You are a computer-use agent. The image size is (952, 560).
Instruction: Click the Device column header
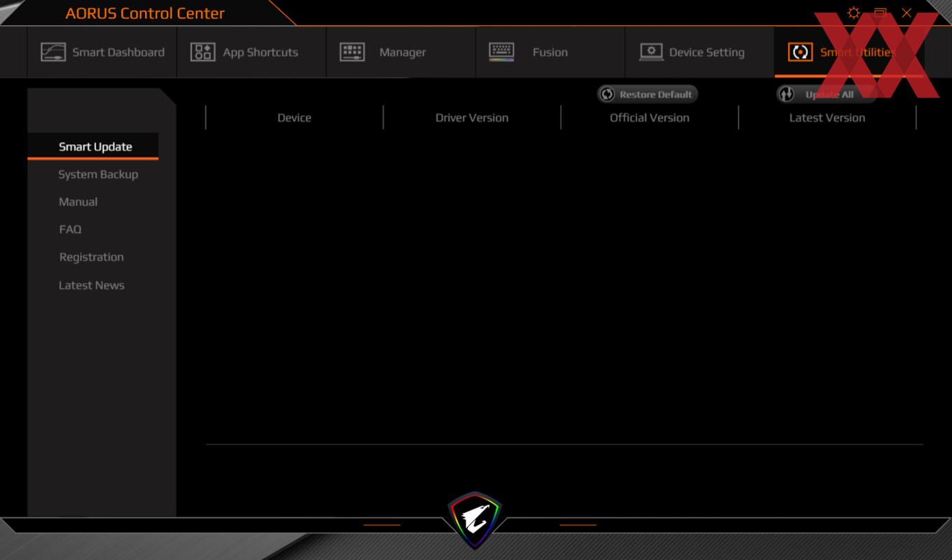(294, 118)
